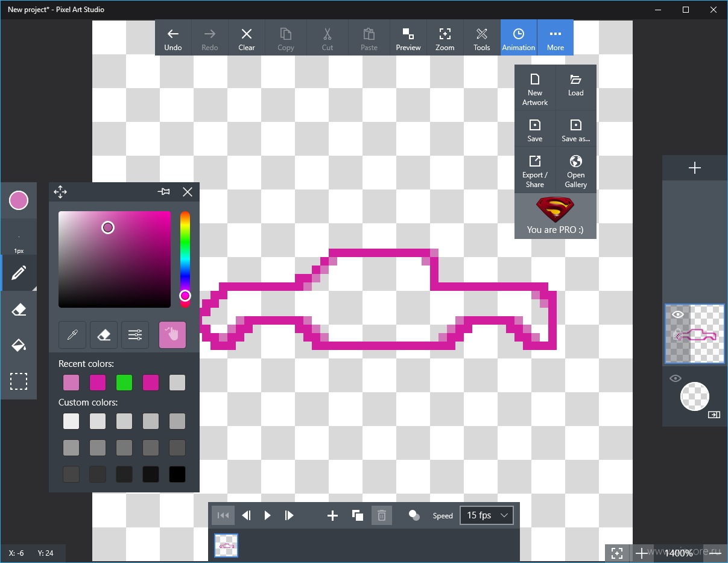Open Export / Share option

pyautogui.click(x=535, y=171)
